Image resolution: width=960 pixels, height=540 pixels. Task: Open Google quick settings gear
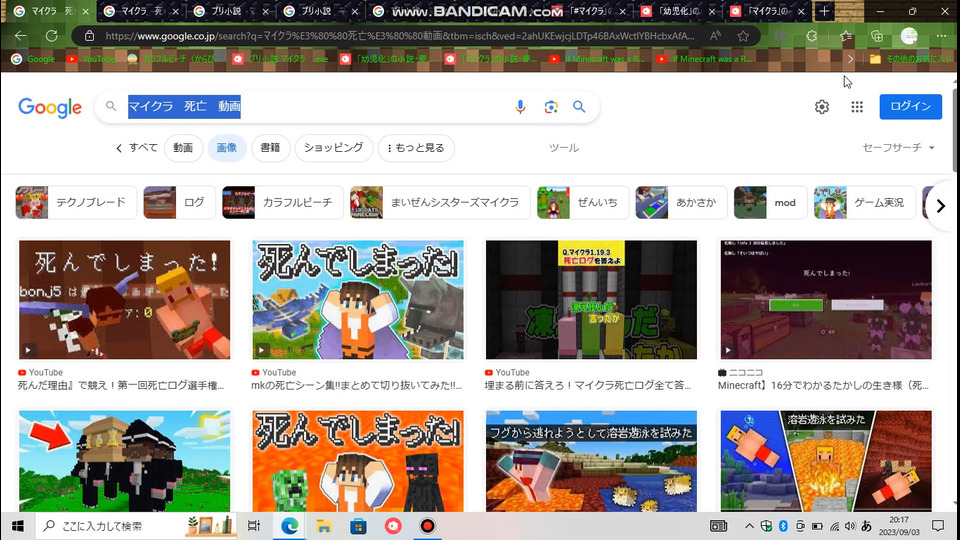coord(822,107)
